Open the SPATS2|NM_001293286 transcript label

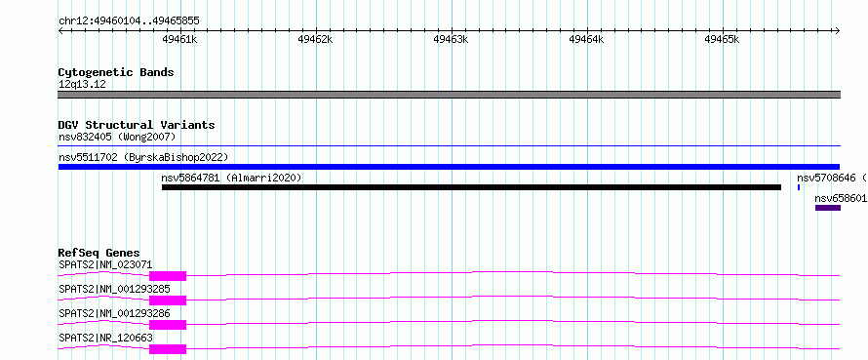(114, 313)
